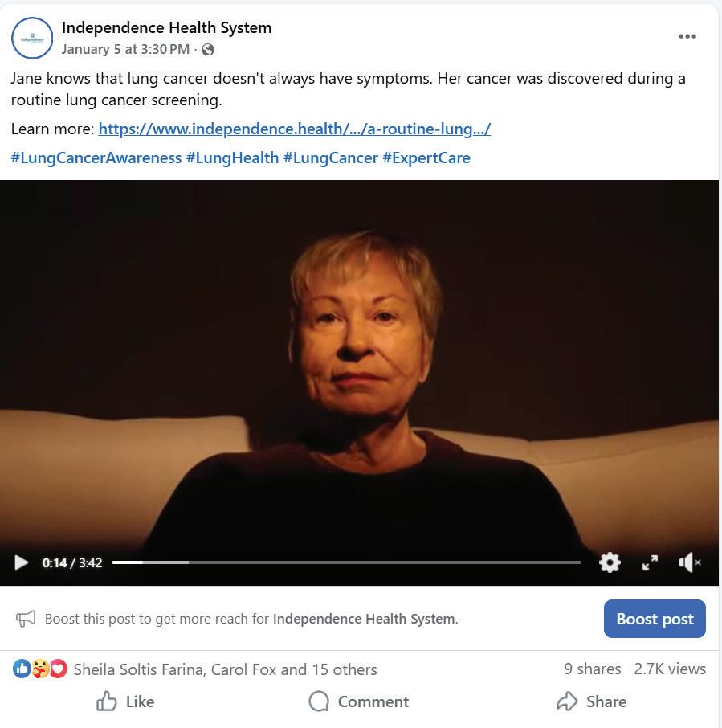
Task: Open the #LungCancerAwareness hashtag
Action: point(96,157)
